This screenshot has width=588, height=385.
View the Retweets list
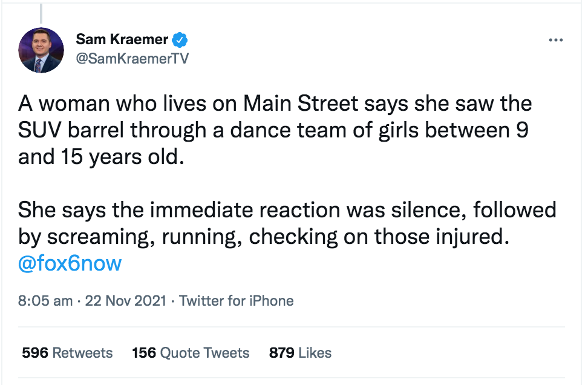tap(81, 353)
